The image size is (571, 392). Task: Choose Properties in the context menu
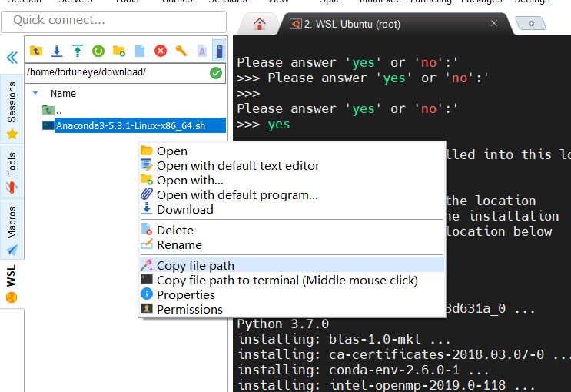pos(292,294)
